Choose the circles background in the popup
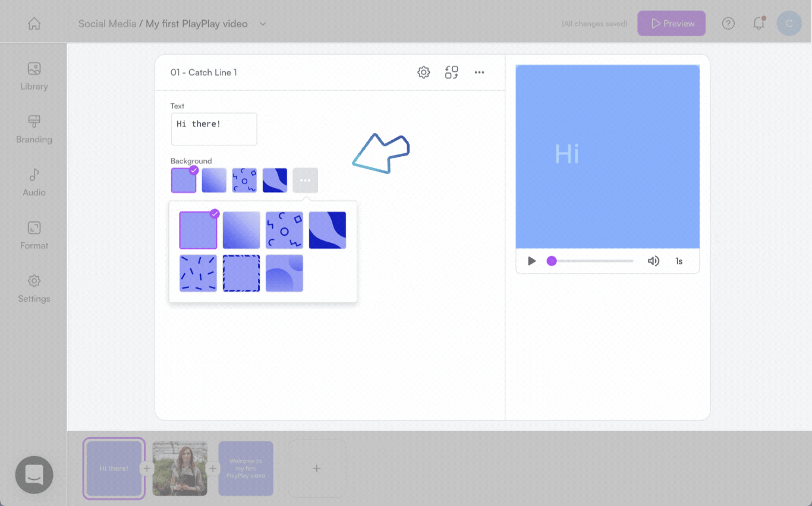The width and height of the screenshot is (812, 506). click(284, 273)
